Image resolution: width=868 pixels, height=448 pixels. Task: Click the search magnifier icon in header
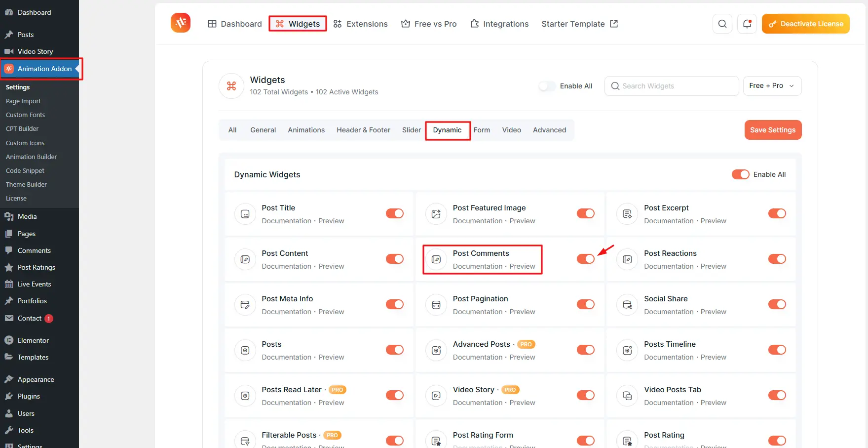tap(722, 24)
